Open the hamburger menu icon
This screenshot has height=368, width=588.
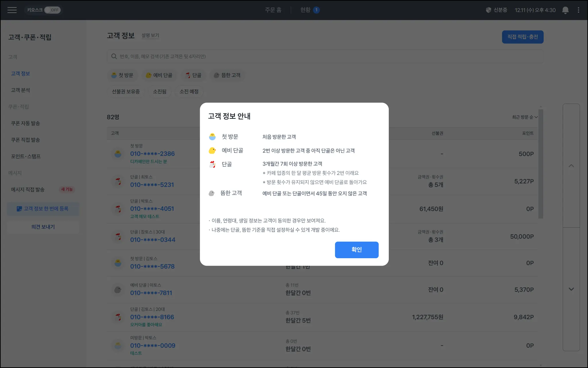[12, 10]
